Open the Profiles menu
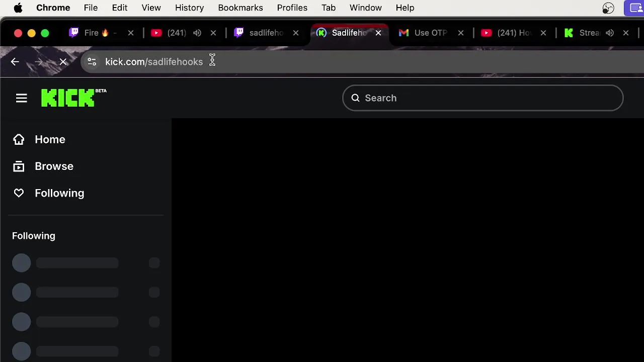Screen dimensions: 644x362 pos(292,8)
